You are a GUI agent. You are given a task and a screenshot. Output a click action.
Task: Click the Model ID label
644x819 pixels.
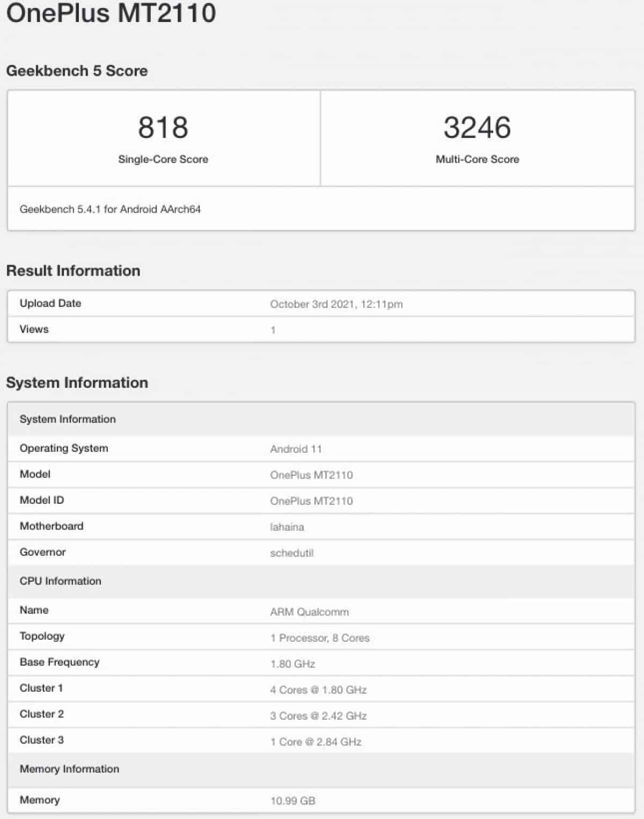[x=42, y=501]
